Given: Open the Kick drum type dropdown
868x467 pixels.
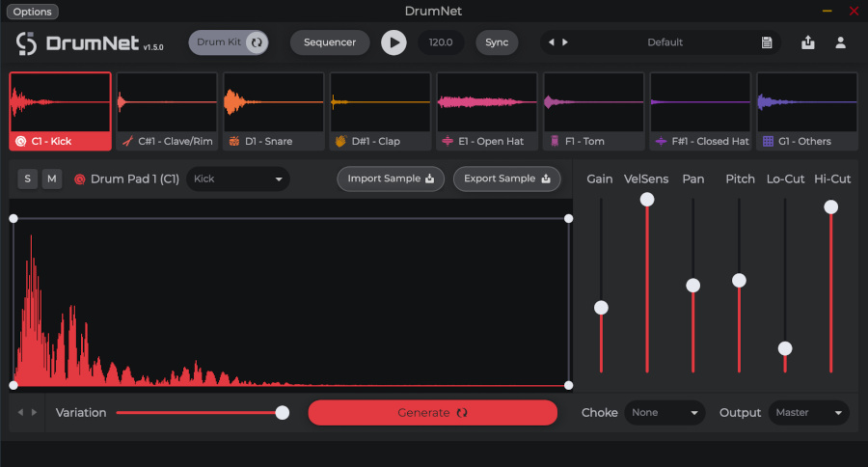Looking at the screenshot, I should 237,179.
